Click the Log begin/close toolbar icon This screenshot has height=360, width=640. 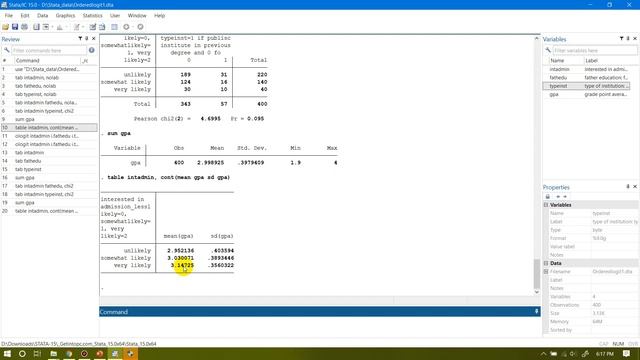36,27
